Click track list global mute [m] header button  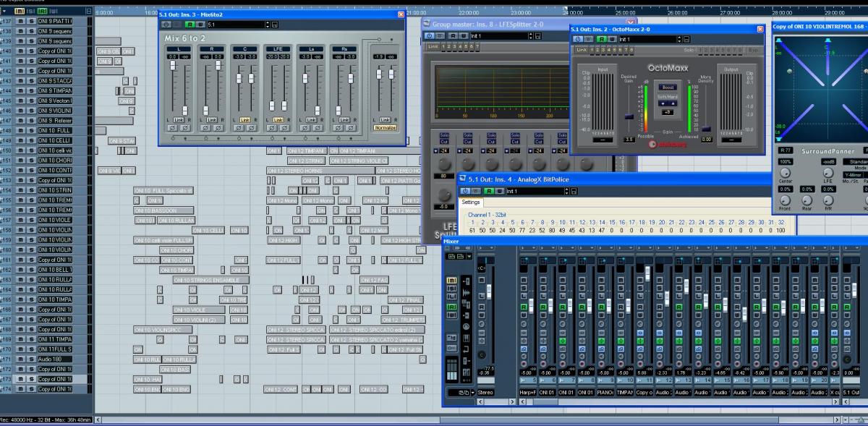[x=20, y=11]
